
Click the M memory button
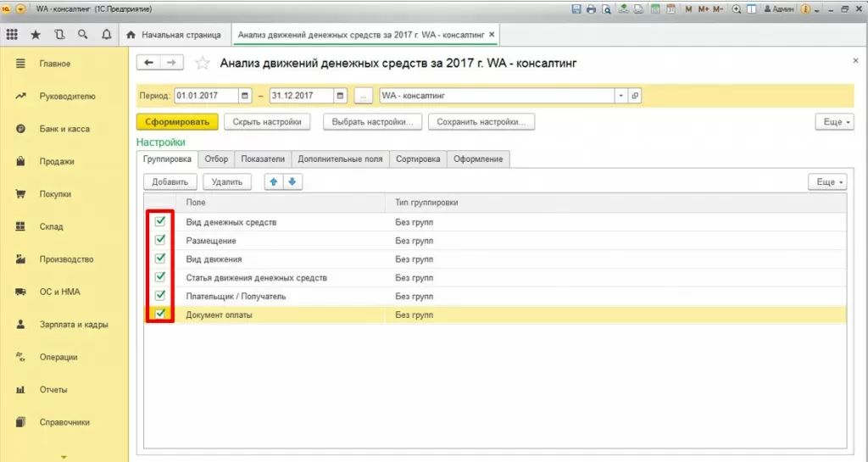coord(688,8)
